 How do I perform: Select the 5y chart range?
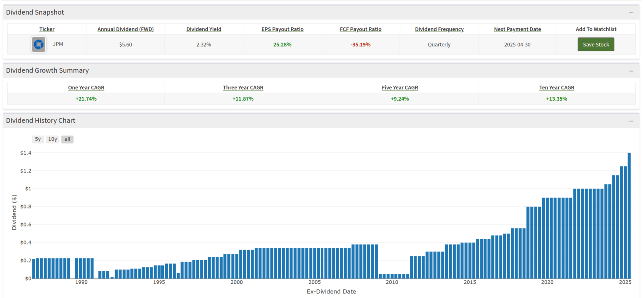point(38,139)
